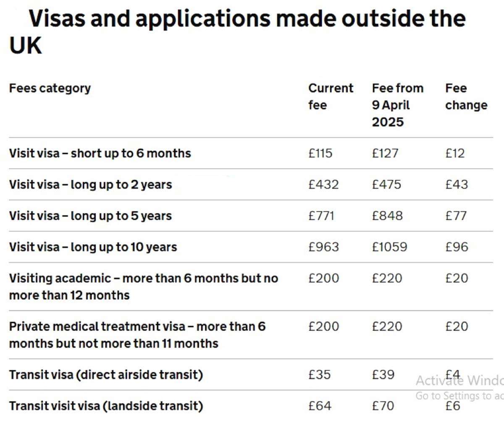The height and width of the screenshot is (421, 504).
Task: Click 'Visit visa – long up to 2 years'
Action: point(90,184)
